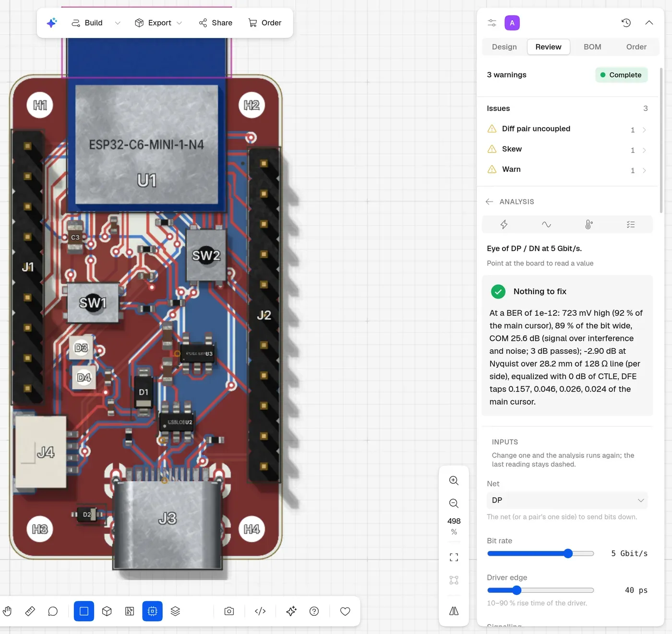Zoom in with the magnifier plus icon

[x=454, y=480]
